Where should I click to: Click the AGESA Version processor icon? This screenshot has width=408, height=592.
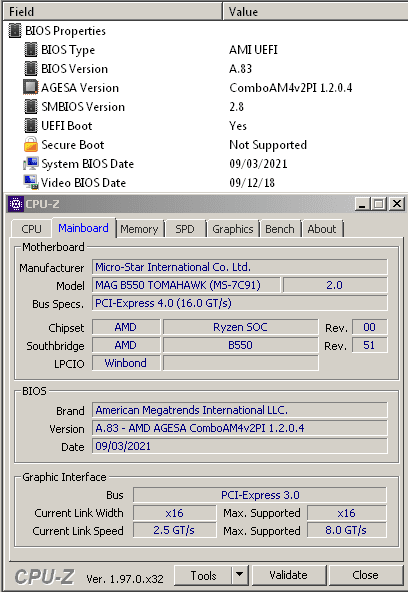point(31,87)
